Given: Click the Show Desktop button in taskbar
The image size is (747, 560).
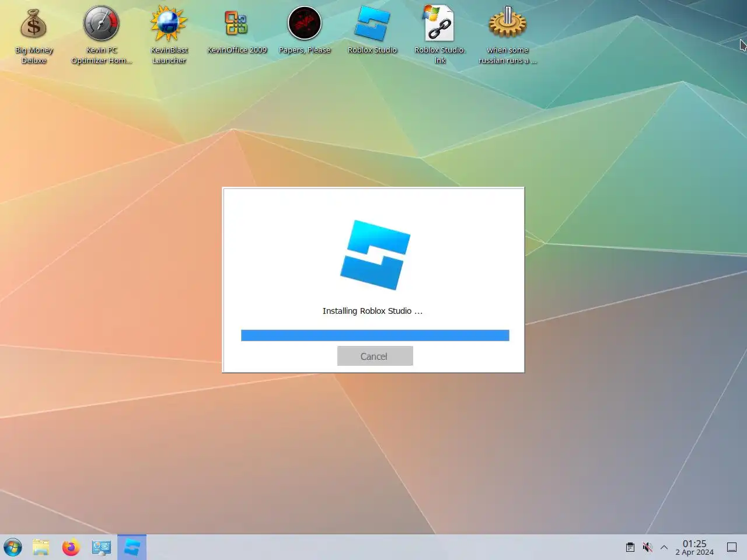Looking at the screenshot, I should [732, 547].
